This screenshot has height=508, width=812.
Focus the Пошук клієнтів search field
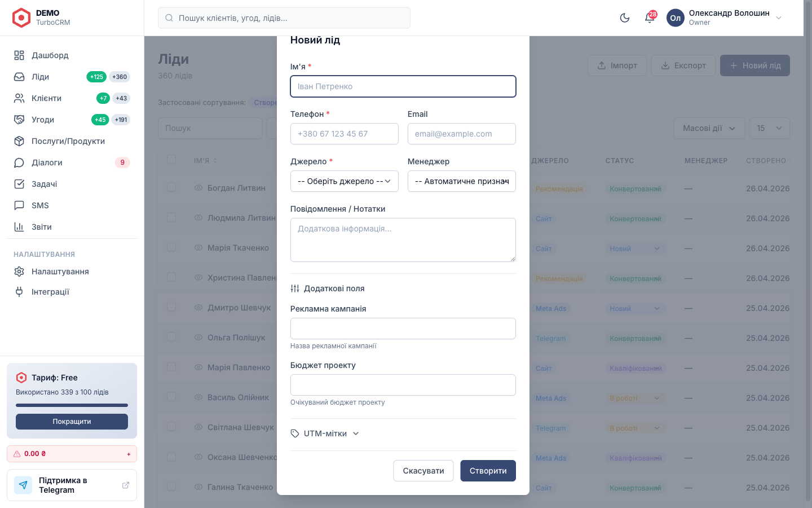284,18
